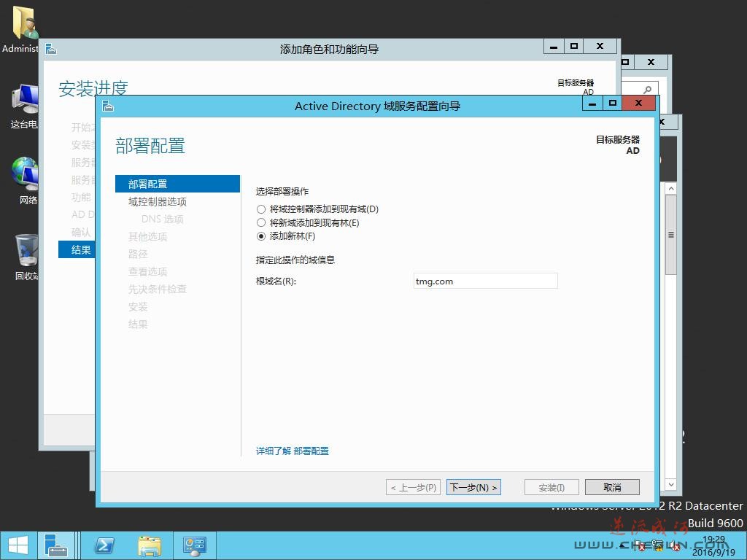Maximize the Active Directory 域服务配置向导 window
This screenshot has height=560, width=747.
pos(613,104)
